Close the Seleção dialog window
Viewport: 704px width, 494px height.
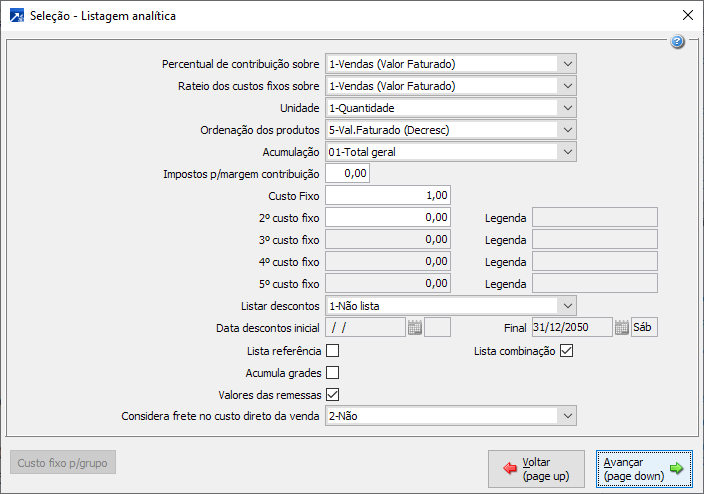(x=687, y=15)
